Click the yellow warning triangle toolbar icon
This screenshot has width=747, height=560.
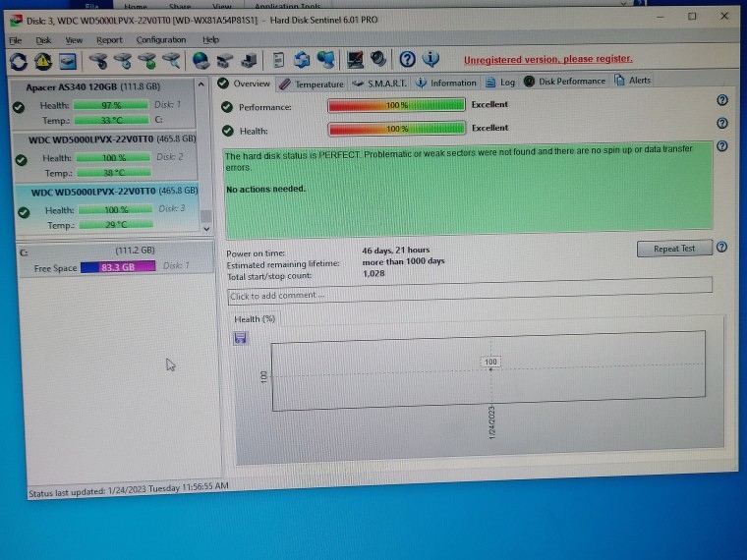point(43,62)
